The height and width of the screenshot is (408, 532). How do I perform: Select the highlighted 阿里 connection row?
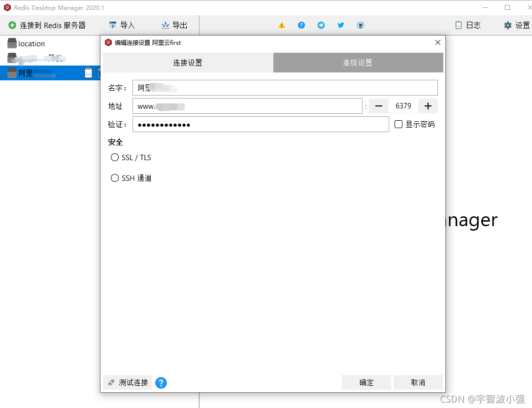point(50,72)
